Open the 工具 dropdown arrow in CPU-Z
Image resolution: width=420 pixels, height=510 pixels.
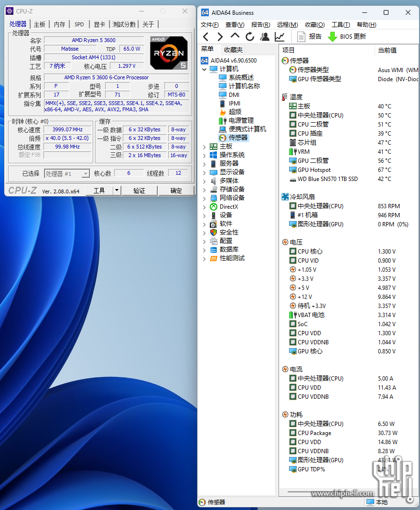click(117, 191)
